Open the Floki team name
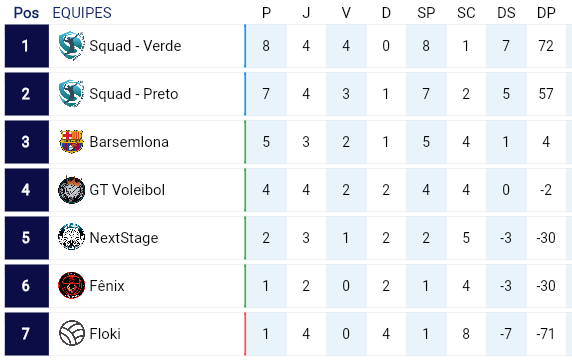The height and width of the screenshot is (361, 572). coord(105,333)
